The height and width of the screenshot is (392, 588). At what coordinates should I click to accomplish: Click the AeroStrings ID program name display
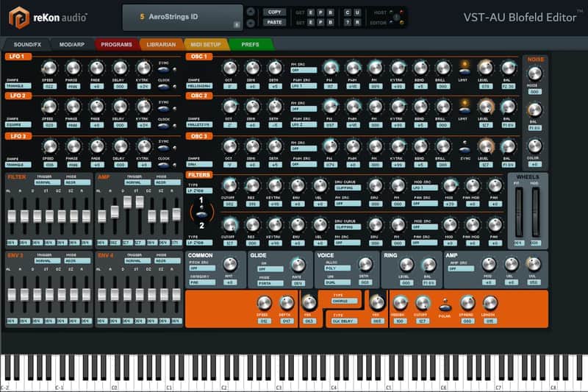tap(182, 17)
